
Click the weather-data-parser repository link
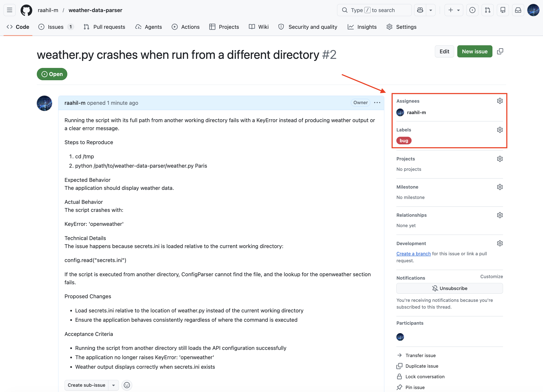(x=95, y=10)
